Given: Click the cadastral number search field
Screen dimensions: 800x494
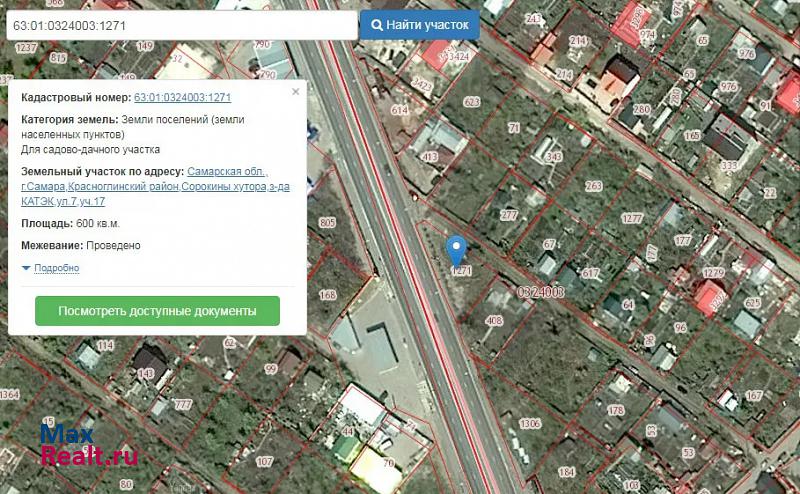Looking at the screenshot, I should (x=181, y=25).
